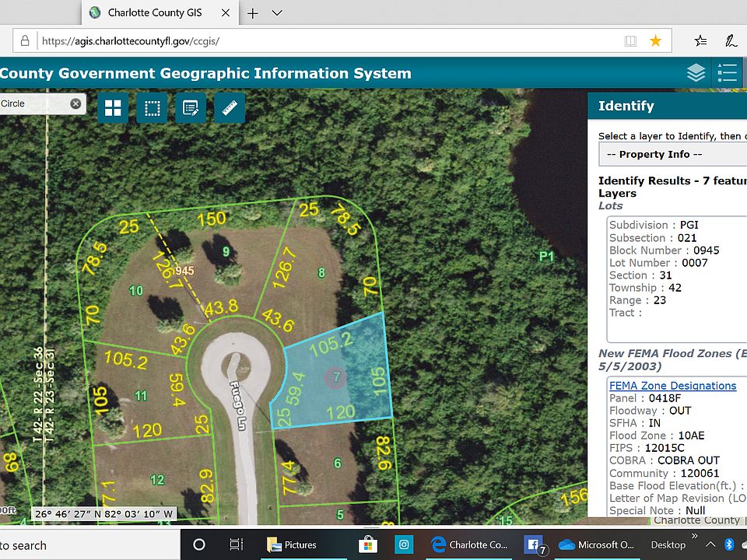Click the address bar URL field
747x560 pixels.
coord(311,41)
